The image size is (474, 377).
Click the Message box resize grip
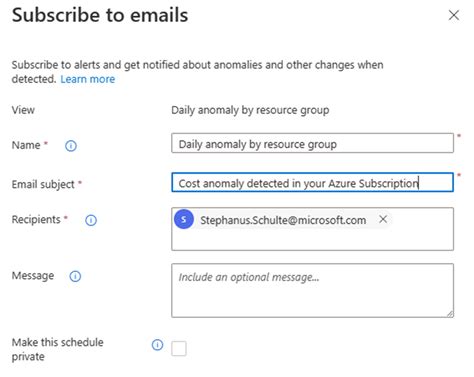tap(450, 314)
